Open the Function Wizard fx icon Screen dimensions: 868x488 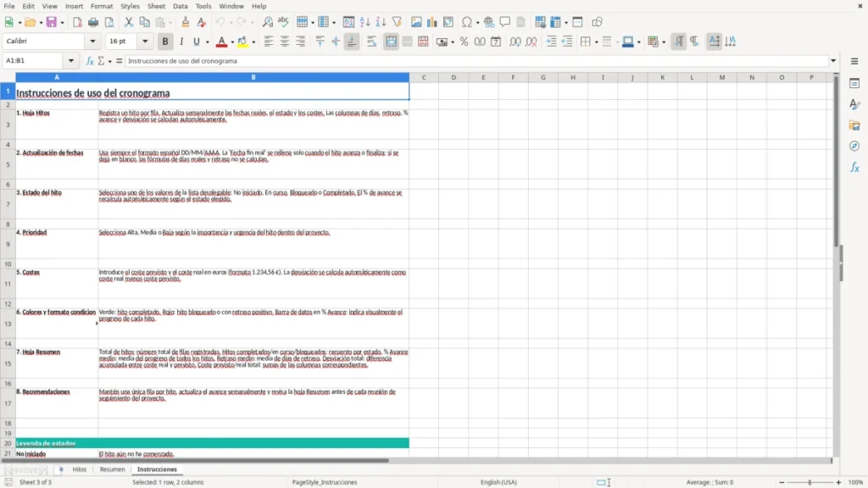click(90, 61)
